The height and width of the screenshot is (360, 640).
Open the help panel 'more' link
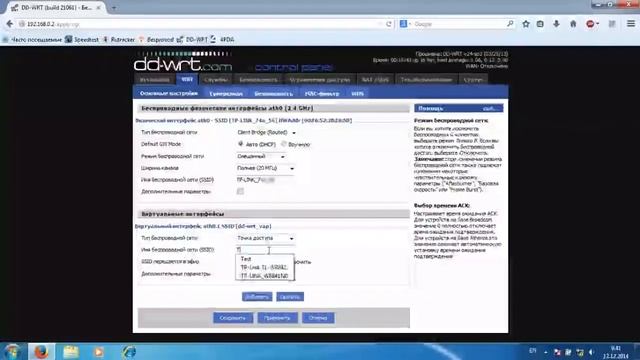[x=489, y=109]
